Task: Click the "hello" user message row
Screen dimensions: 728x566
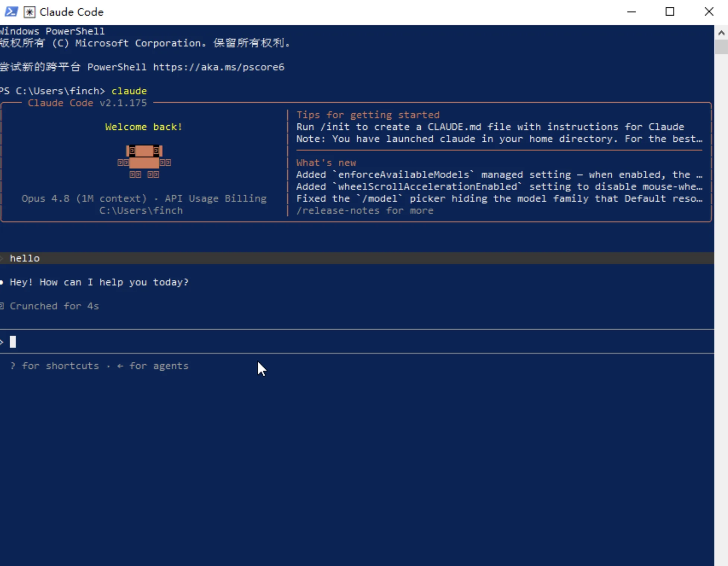Action: (357, 258)
